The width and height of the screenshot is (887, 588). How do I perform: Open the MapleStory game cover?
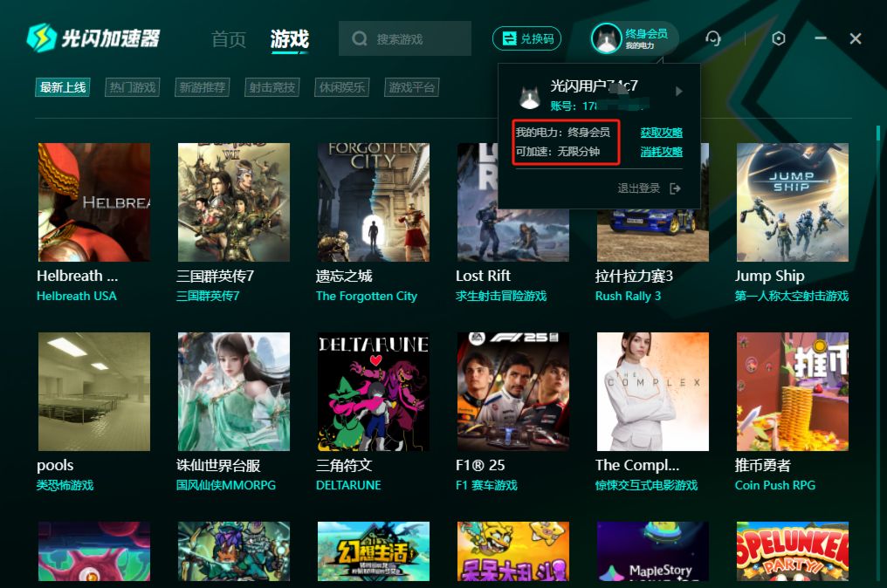(653, 551)
